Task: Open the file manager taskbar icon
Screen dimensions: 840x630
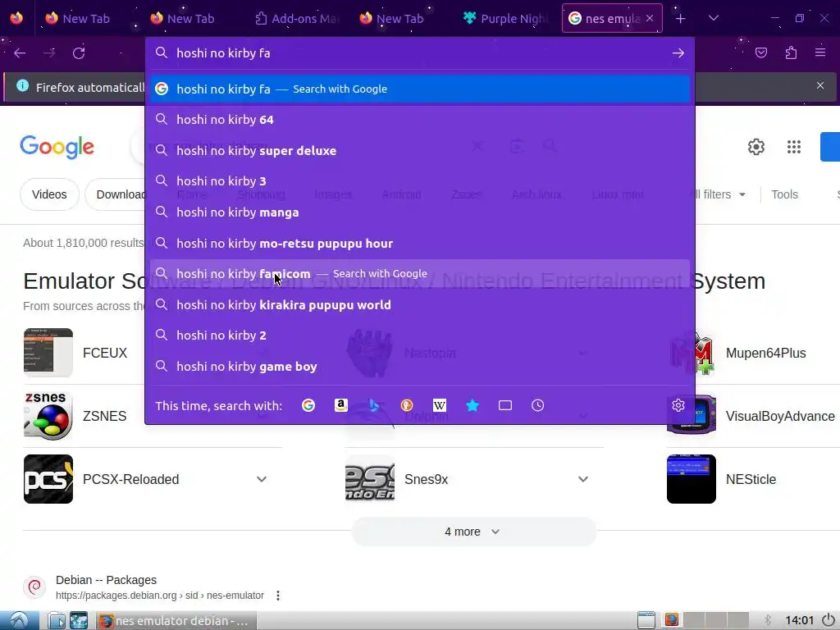Action: 57,620
